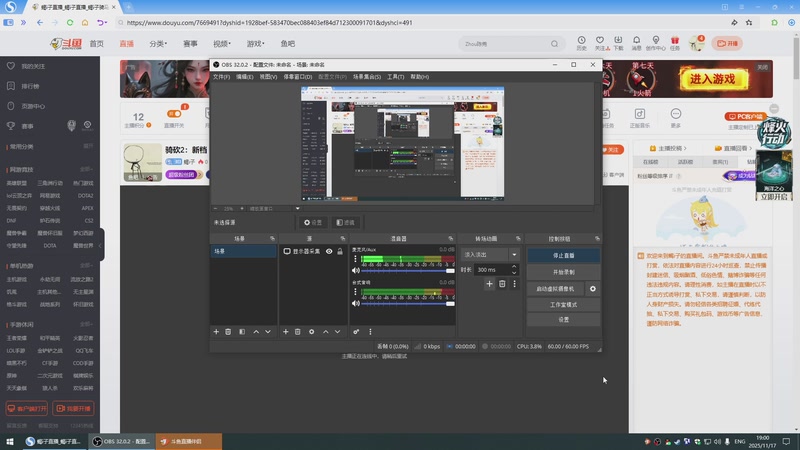Adjust the desktop audio volume slider
The height and width of the screenshot is (450, 800).
(408, 304)
